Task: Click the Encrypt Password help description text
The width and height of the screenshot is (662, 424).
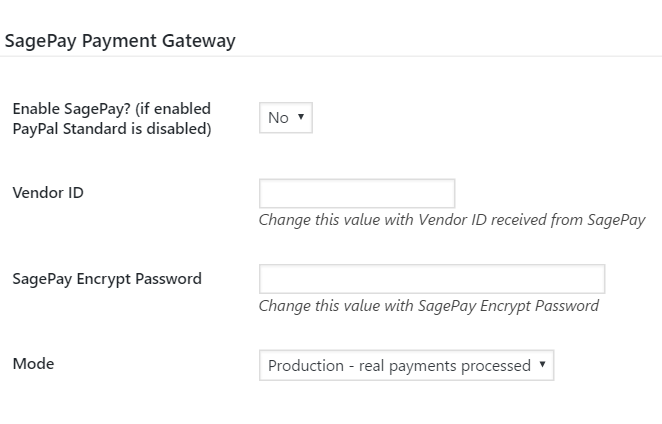Action: [428, 306]
